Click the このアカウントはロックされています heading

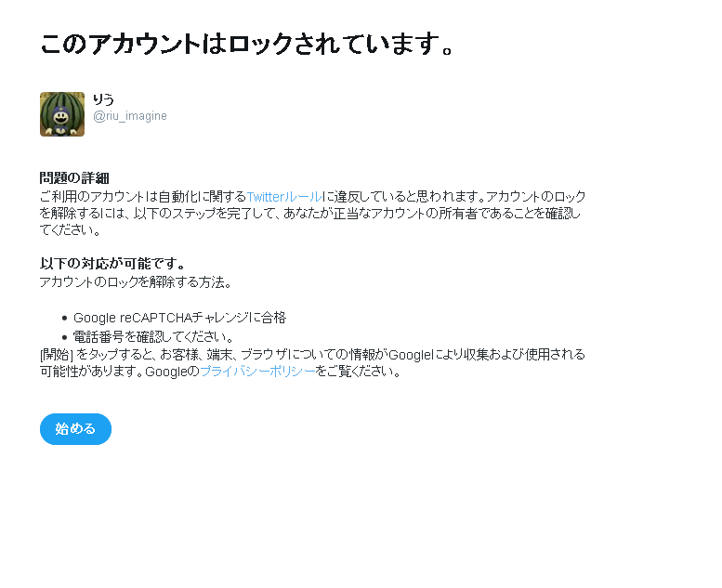click(247, 45)
